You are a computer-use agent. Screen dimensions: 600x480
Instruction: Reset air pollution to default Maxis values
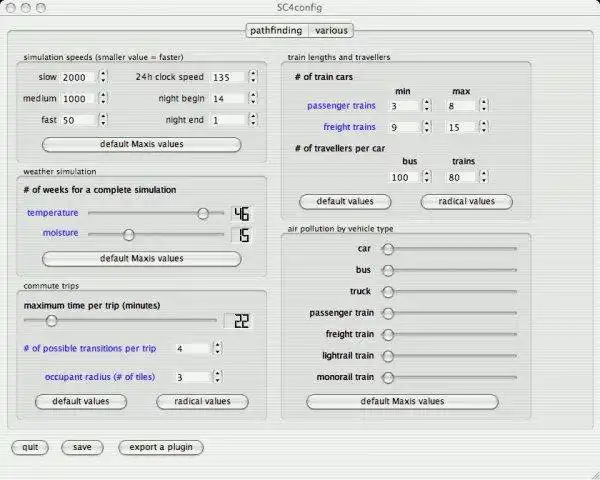403,402
